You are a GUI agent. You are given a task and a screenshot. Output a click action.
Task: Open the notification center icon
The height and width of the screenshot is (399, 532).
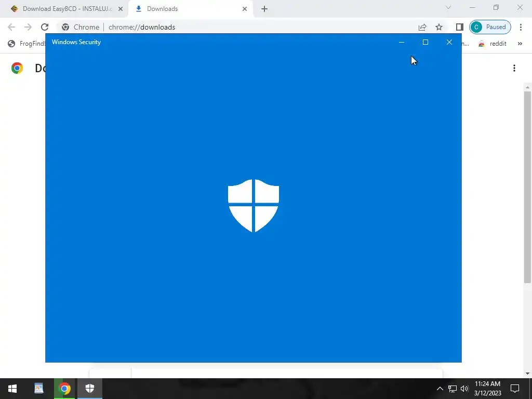pos(515,389)
